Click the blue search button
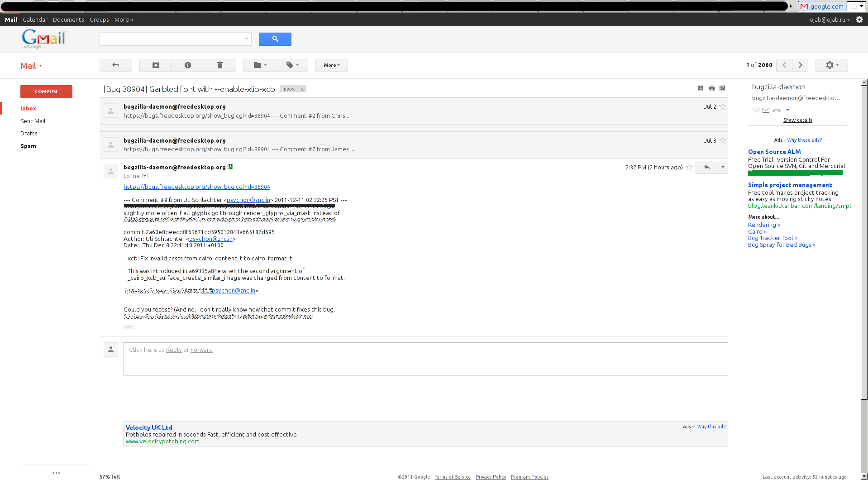The image size is (868, 480). point(275,39)
